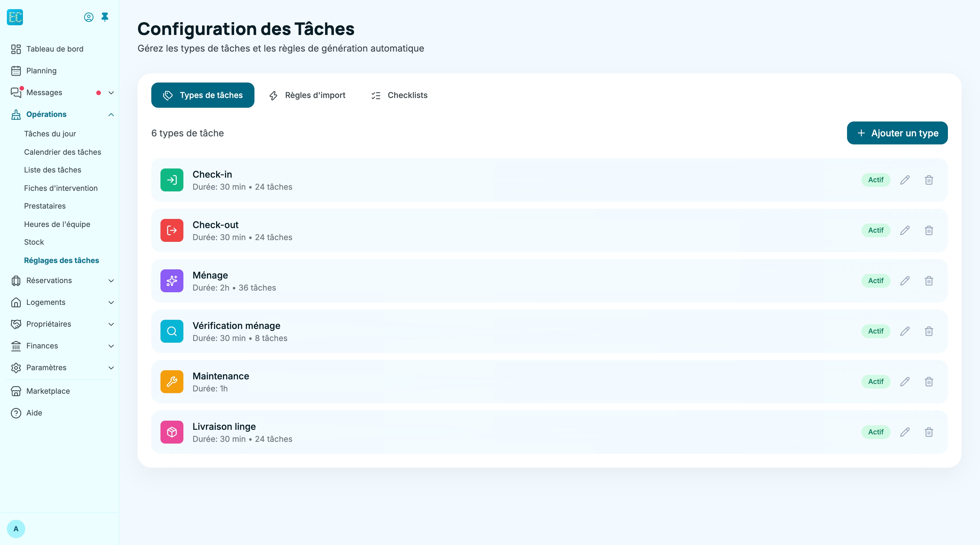980x545 pixels.
Task: Select the Types de tâches tab
Action: tap(203, 95)
